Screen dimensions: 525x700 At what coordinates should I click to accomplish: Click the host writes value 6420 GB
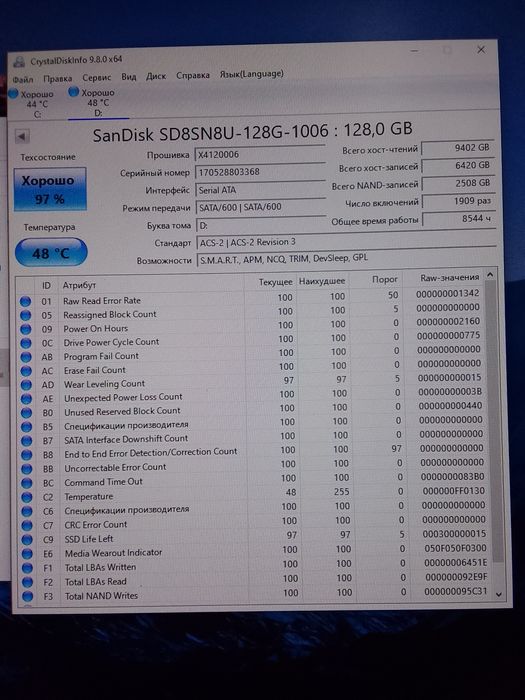[458, 166]
